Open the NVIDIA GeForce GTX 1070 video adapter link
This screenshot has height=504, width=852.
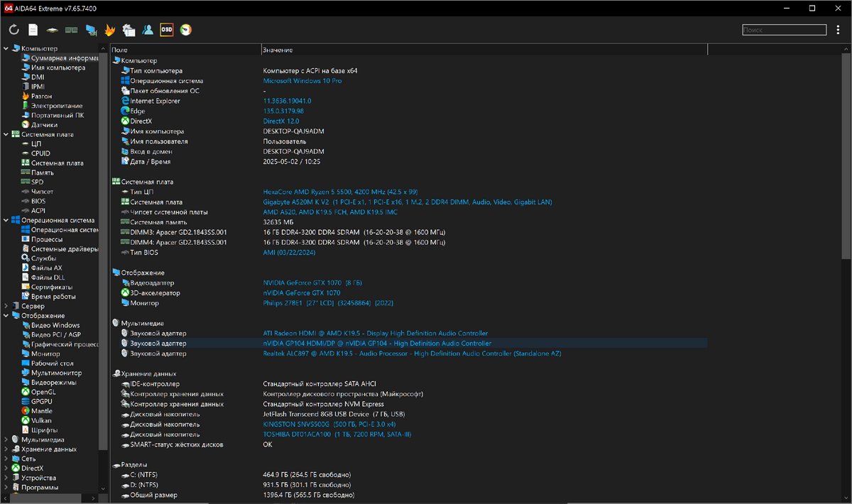pyautogui.click(x=312, y=283)
